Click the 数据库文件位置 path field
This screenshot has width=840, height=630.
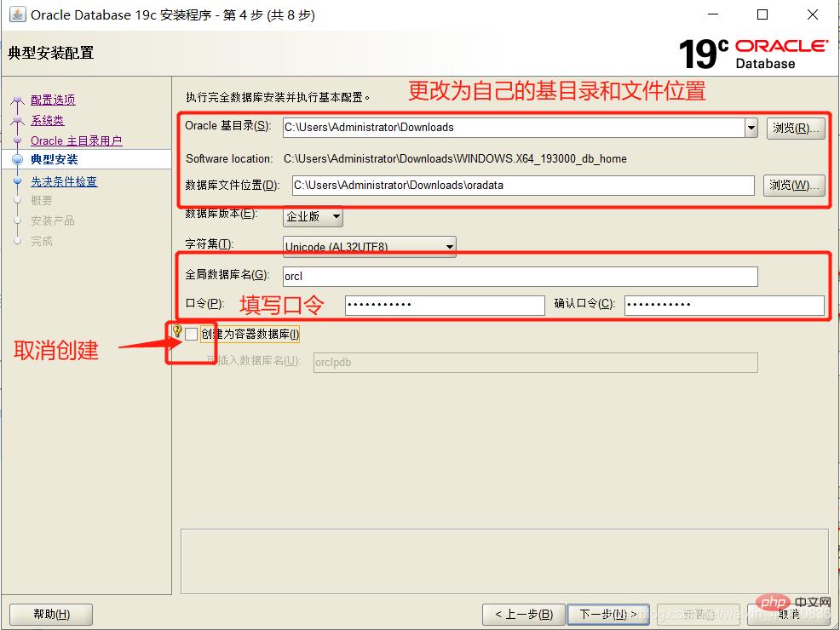tap(522, 185)
